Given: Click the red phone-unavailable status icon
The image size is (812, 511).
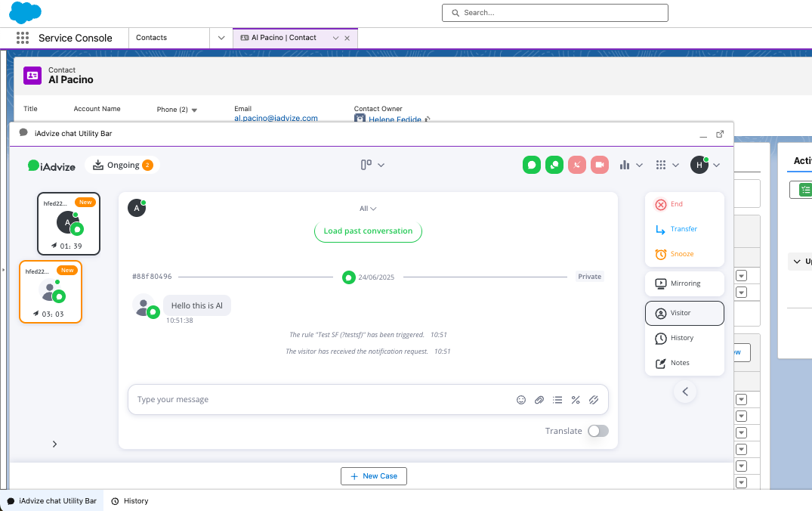Looking at the screenshot, I should 577,165.
